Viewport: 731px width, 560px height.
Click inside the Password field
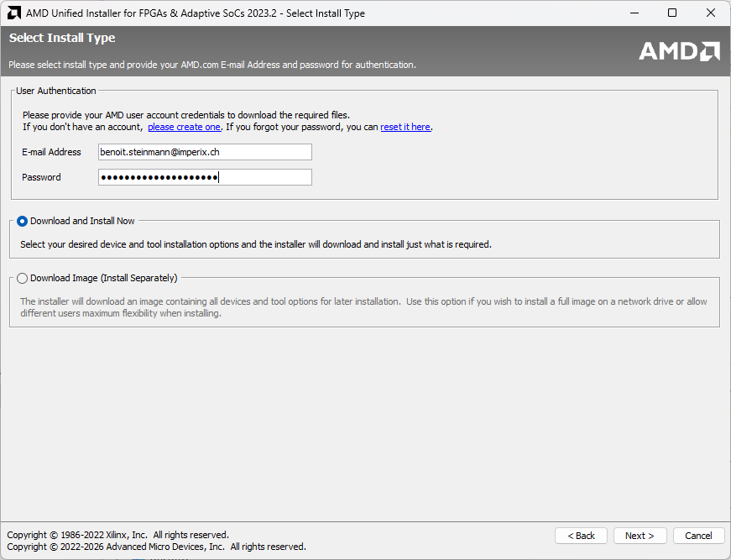[205, 177]
